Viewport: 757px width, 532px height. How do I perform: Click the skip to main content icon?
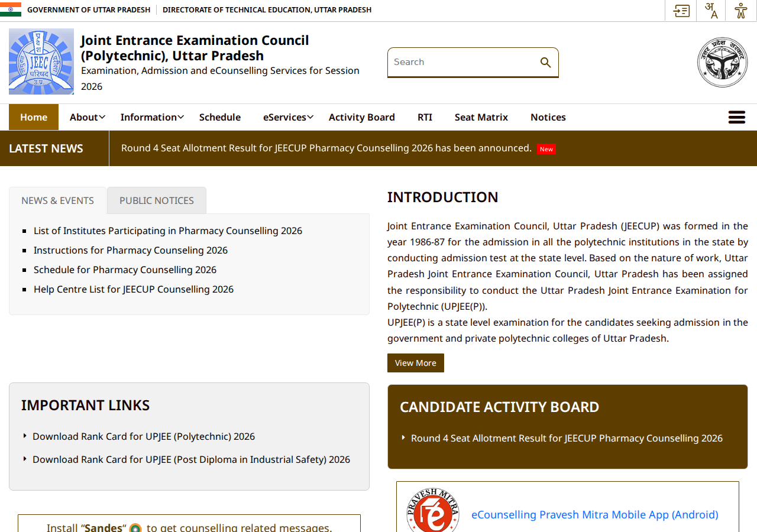pos(681,11)
